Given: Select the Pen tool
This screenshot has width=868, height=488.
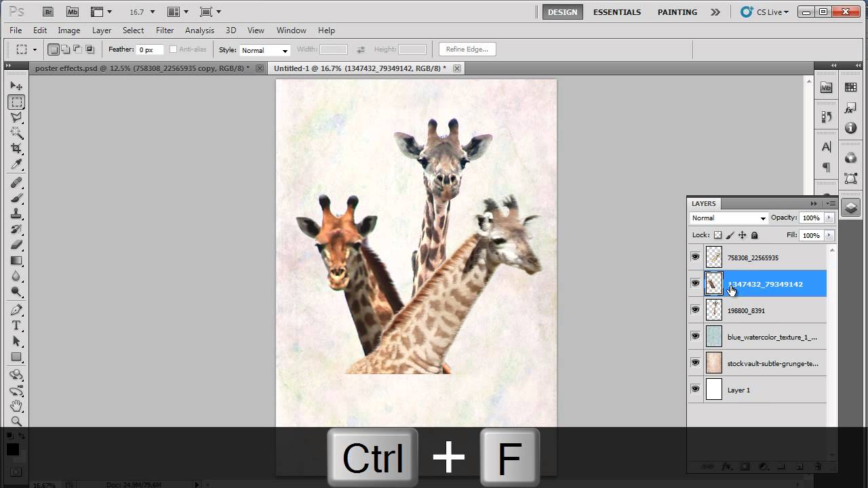Looking at the screenshot, I should [x=17, y=310].
